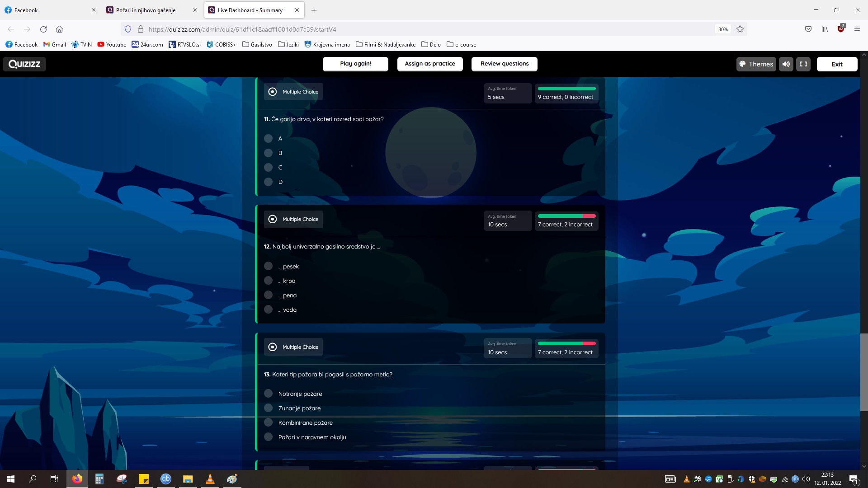
Task: Enter fullscreen mode via the expand icon
Action: pyautogui.click(x=803, y=64)
